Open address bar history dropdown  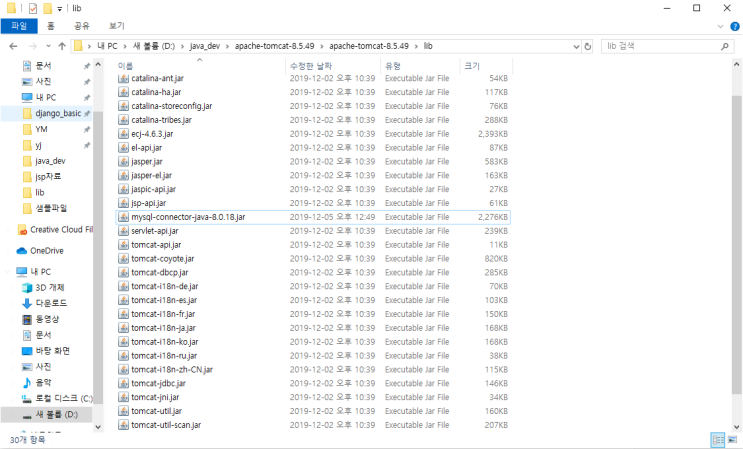click(576, 46)
